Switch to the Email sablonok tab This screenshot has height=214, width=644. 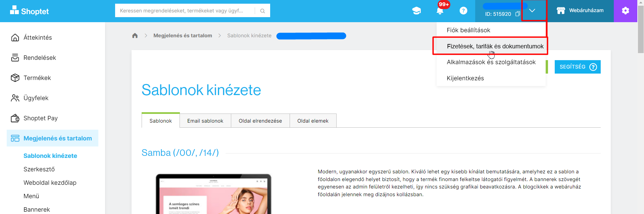[x=205, y=121]
